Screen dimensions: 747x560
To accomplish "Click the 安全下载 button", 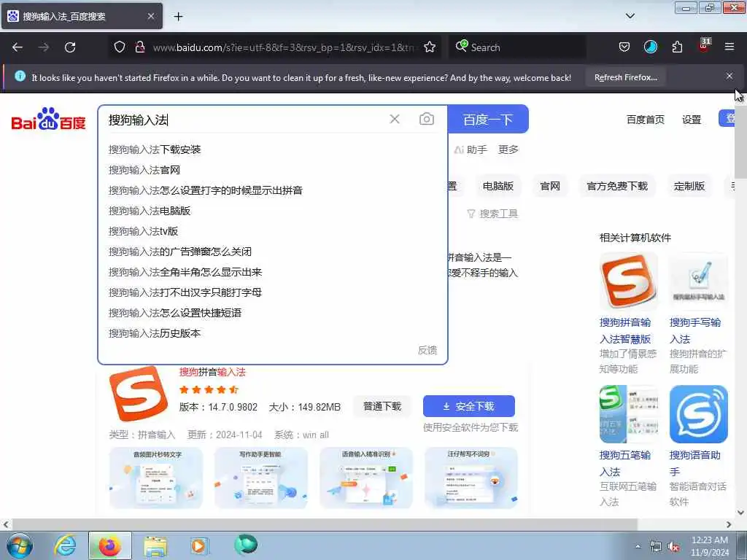I will (x=469, y=406).
